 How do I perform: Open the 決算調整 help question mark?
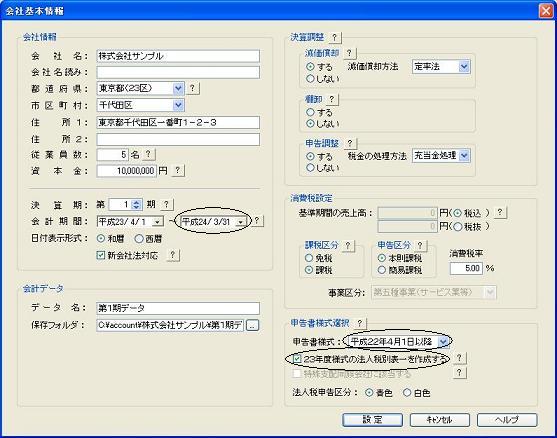pos(334,37)
